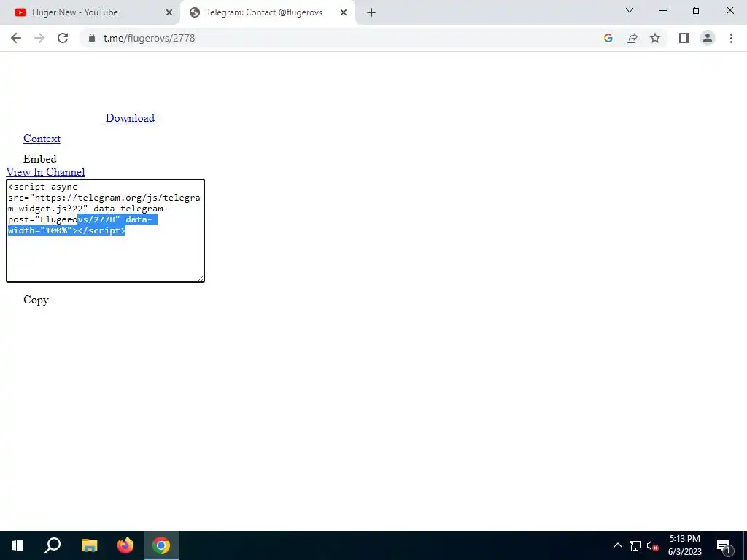Open the Chrome side panel
Screen dimensions: 747x560
(684, 38)
